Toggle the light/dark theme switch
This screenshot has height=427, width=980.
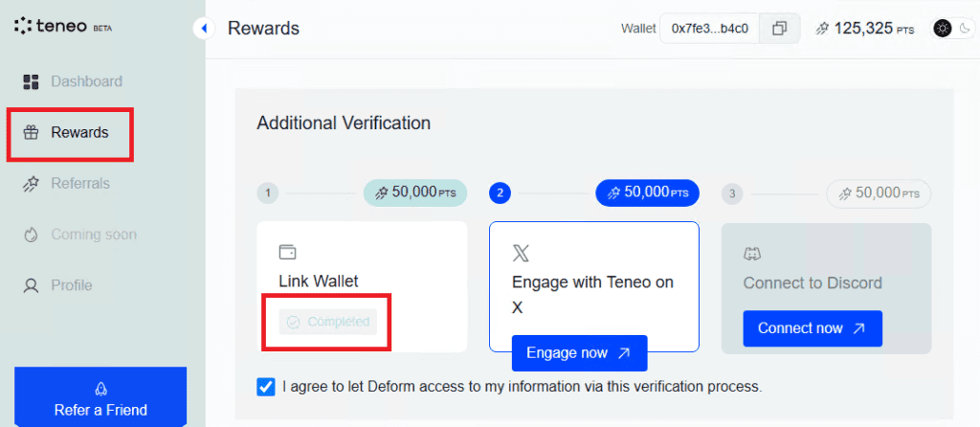[x=952, y=28]
